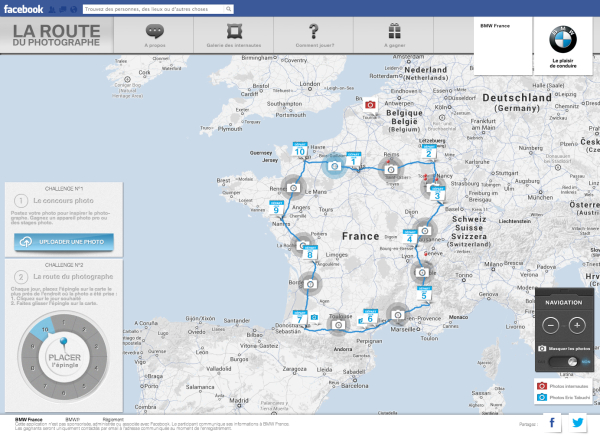Click the BMW roundel logo
Image resolution: width=600 pixels, height=436 pixels.
(x=563, y=39)
